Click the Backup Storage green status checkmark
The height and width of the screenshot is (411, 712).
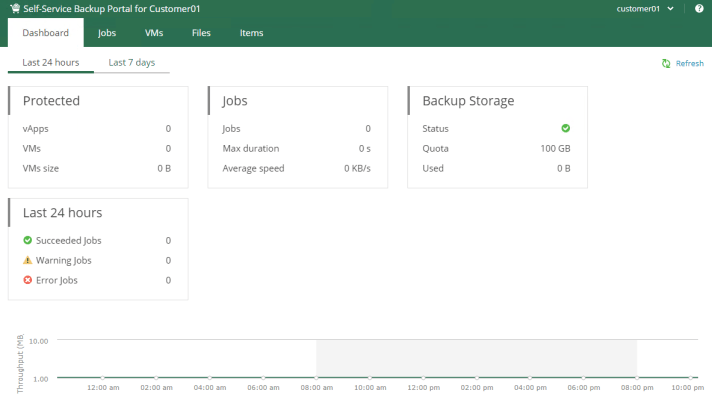(x=565, y=128)
